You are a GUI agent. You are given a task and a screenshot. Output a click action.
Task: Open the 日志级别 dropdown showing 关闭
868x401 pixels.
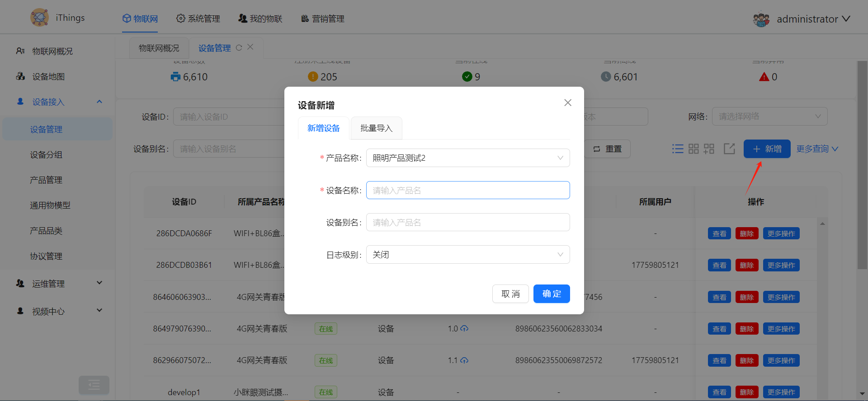click(x=467, y=255)
